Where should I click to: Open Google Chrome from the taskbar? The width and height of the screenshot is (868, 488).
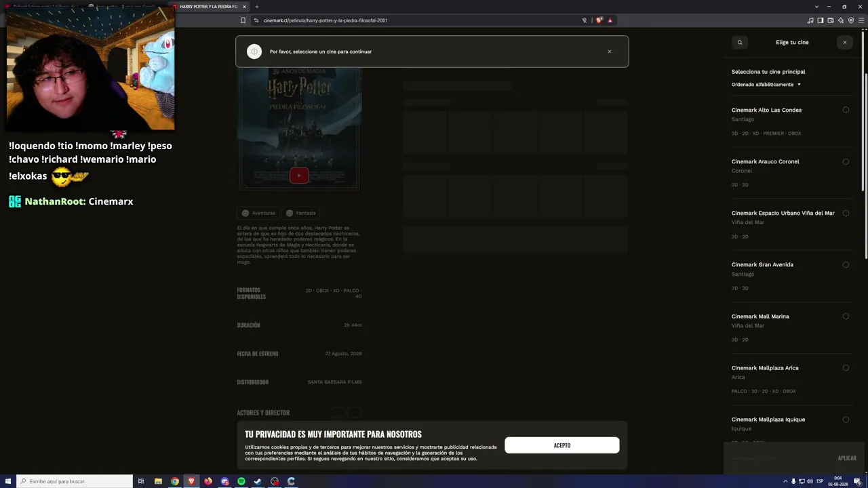pos(175,481)
